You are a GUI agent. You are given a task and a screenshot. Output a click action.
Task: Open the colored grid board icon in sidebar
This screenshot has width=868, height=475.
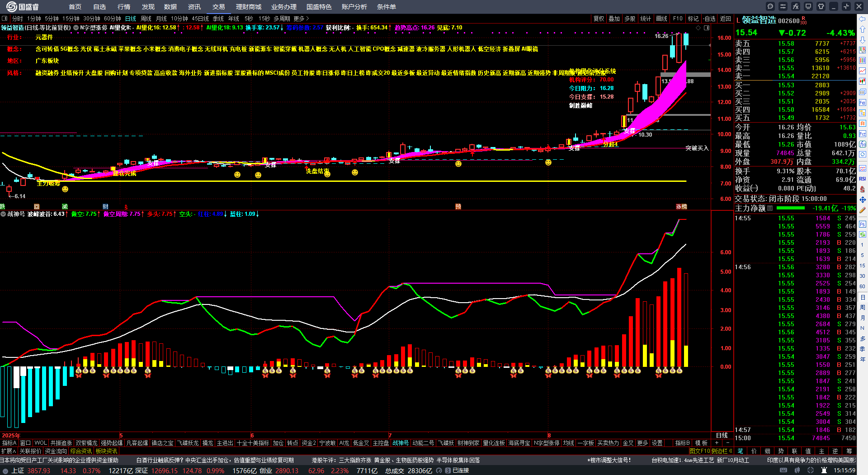point(863,60)
